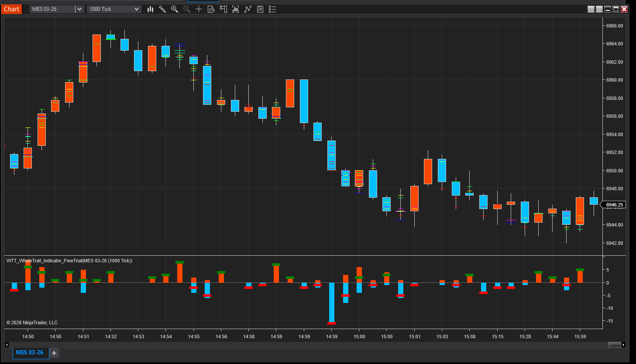Toggle the second gray window link button

(599, 9)
